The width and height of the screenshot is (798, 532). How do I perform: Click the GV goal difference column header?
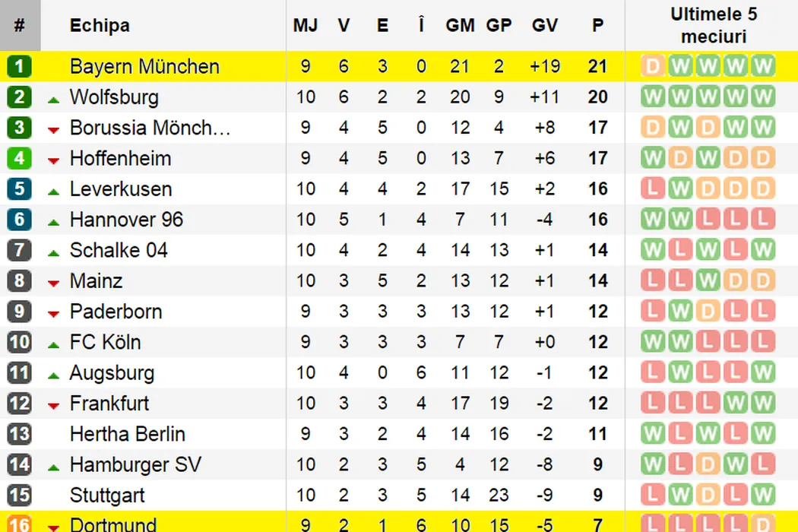pyautogui.click(x=544, y=25)
